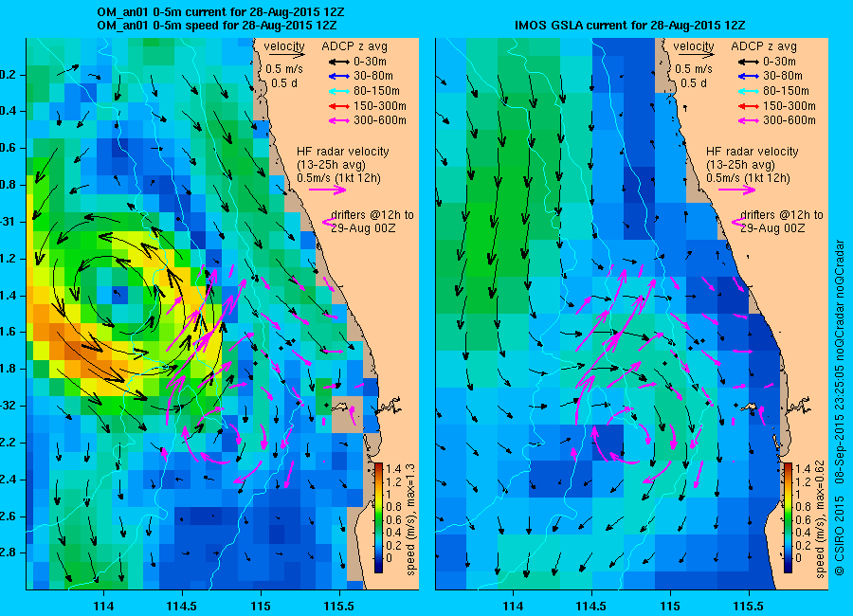Click the velocity scale arrow in IMOS GSLA panel
Screen dimensions: 853x616
(696, 55)
